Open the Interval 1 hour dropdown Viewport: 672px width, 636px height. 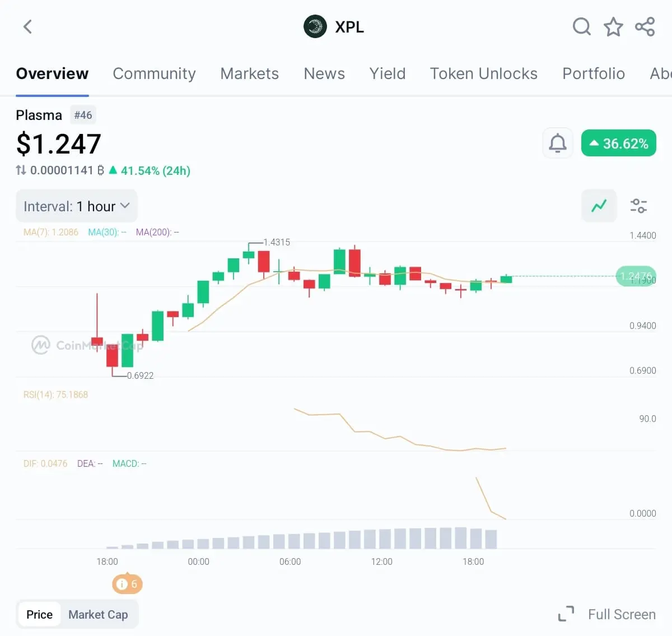[x=77, y=206]
